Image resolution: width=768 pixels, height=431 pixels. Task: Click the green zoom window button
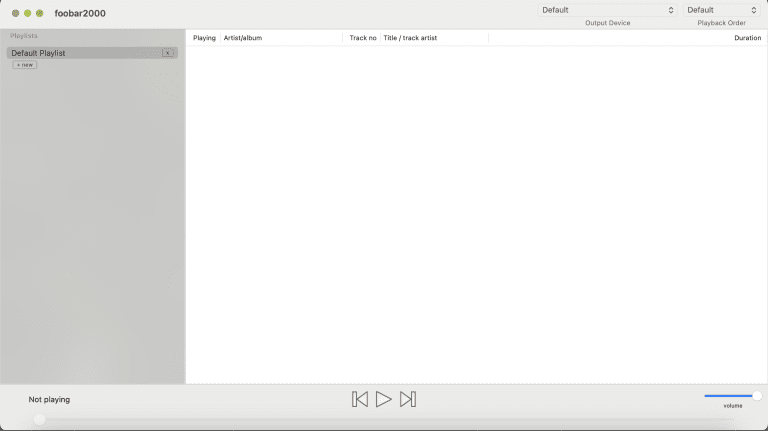click(40, 13)
